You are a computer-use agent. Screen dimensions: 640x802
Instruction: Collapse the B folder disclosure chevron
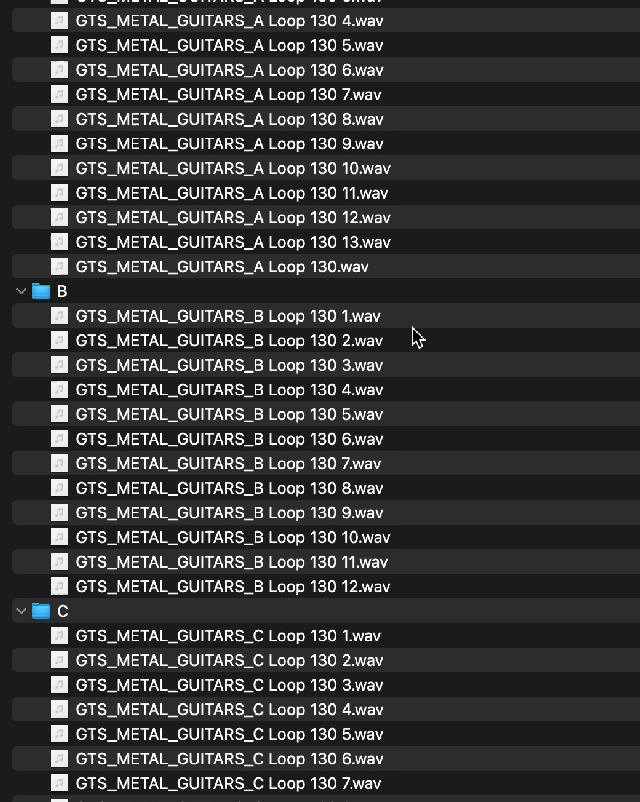pyautogui.click(x=21, y=292)
